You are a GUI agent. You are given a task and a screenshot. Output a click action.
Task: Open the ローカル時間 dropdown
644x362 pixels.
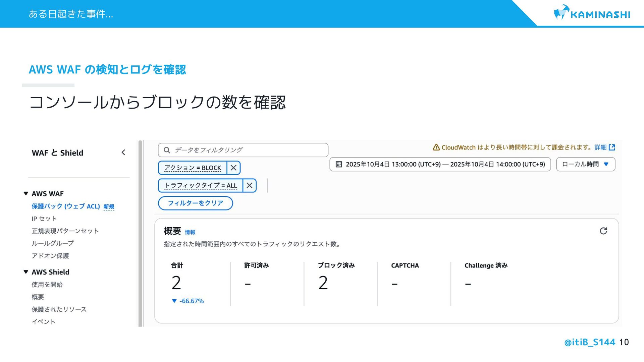coord(585,164)
